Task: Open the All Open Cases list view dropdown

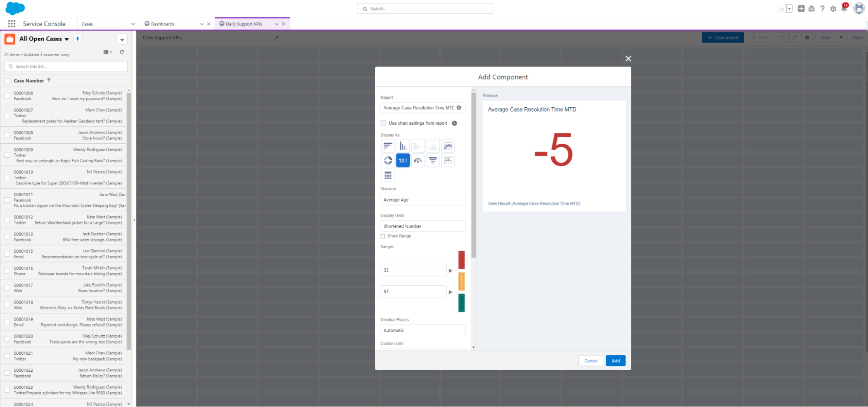Action: click(x=66, y=39)
